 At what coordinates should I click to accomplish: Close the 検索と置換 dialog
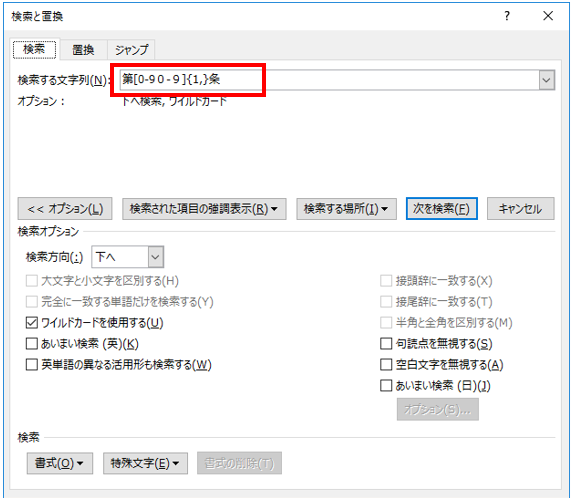548,16
